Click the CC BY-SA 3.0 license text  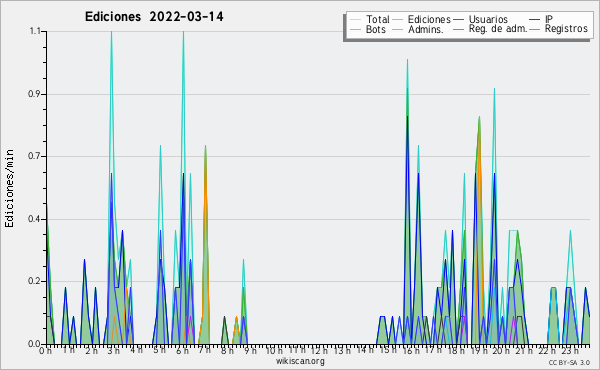tap(569, 362)
